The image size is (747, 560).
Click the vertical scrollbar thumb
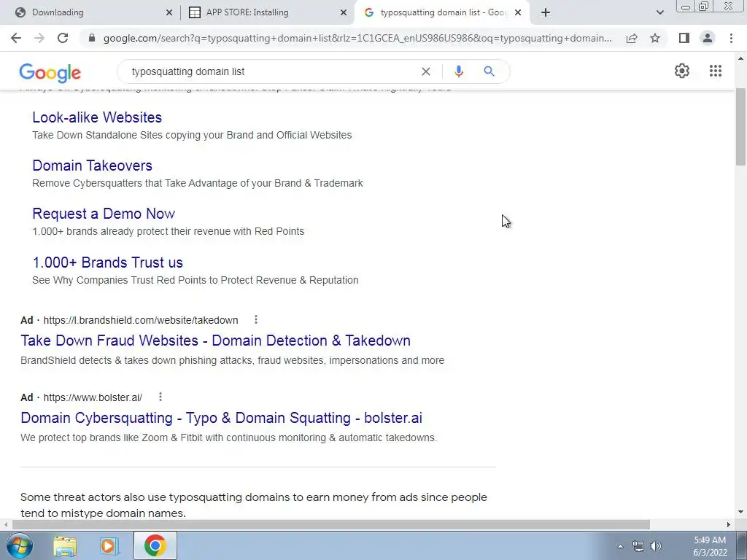click(741, 127)
